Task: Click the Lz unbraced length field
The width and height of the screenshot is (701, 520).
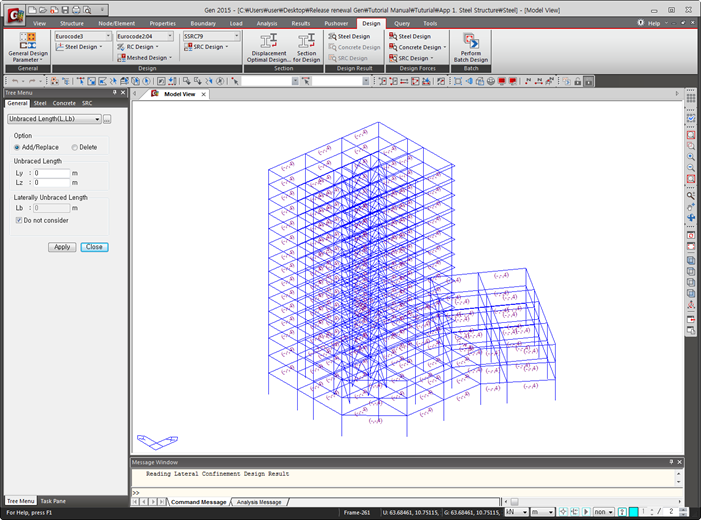Action: pyautogui.click(x=52, y=182)
